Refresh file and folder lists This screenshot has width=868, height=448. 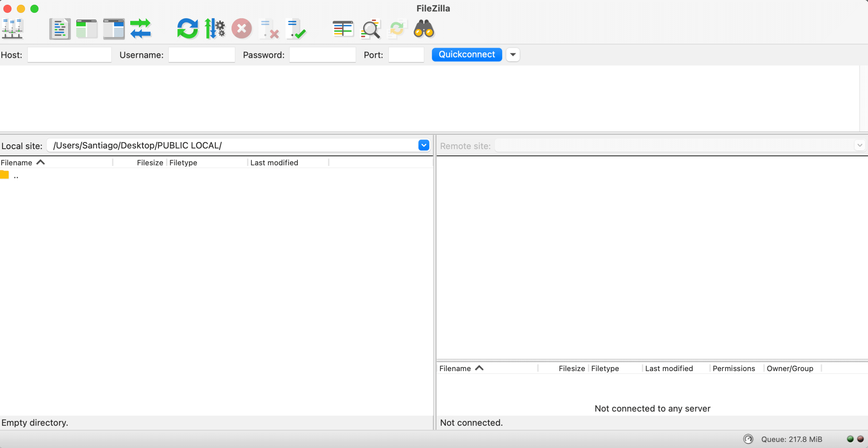(188, 29)
